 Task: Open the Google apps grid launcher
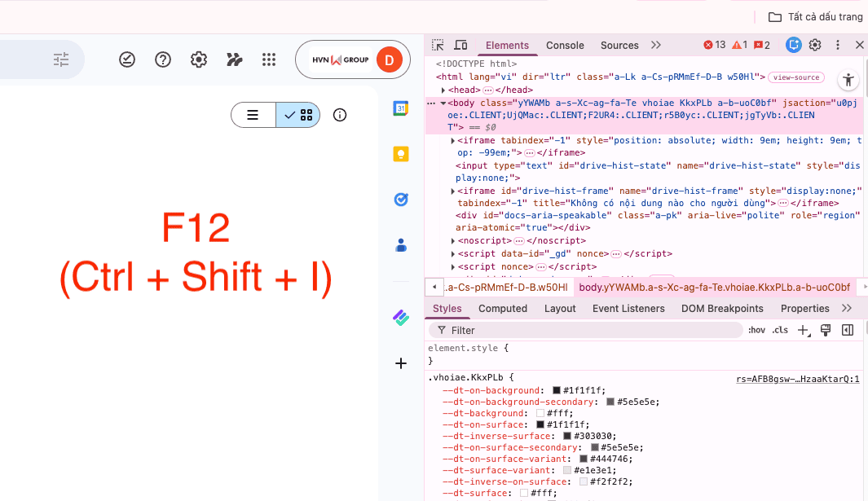pyautogui.click(x=269, y=59)
